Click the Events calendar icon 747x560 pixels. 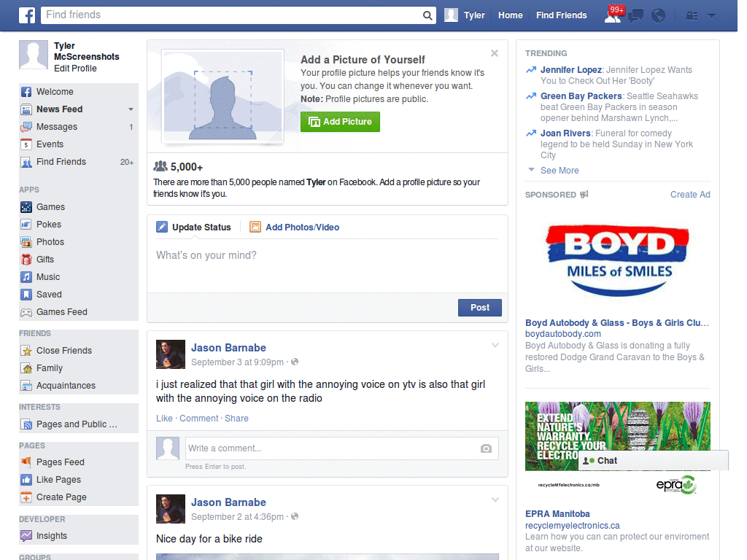tap(26, 144)
